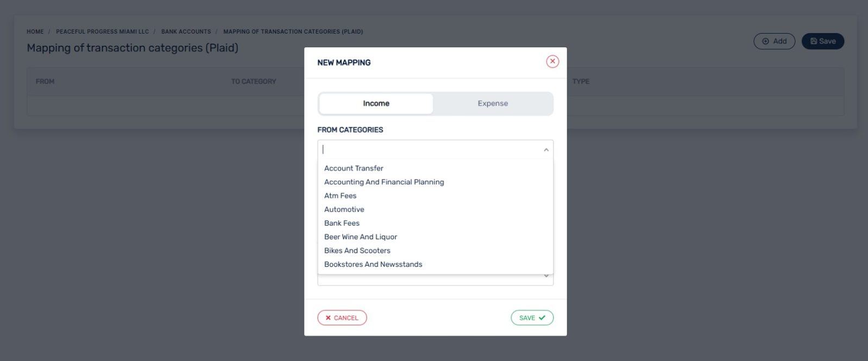The height and width of the screenshot is (361, 868).
Task: Select Beer Wine And Liquor category
Action: click(361, 237)
